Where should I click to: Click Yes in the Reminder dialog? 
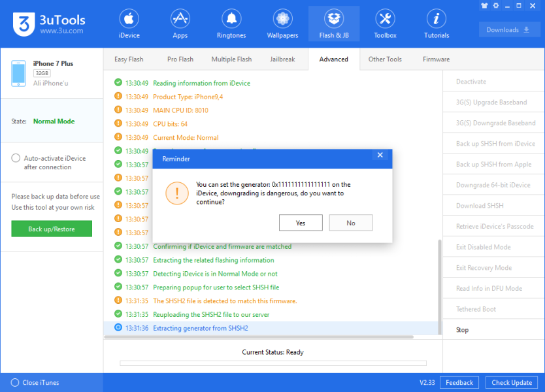coord(301,223)
